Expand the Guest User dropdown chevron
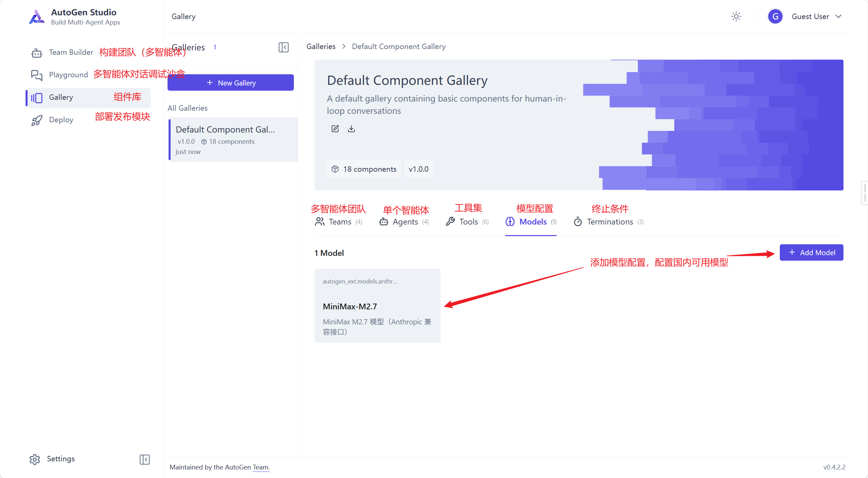This screenshot has height=478, width=868. (x=838, y=16)
